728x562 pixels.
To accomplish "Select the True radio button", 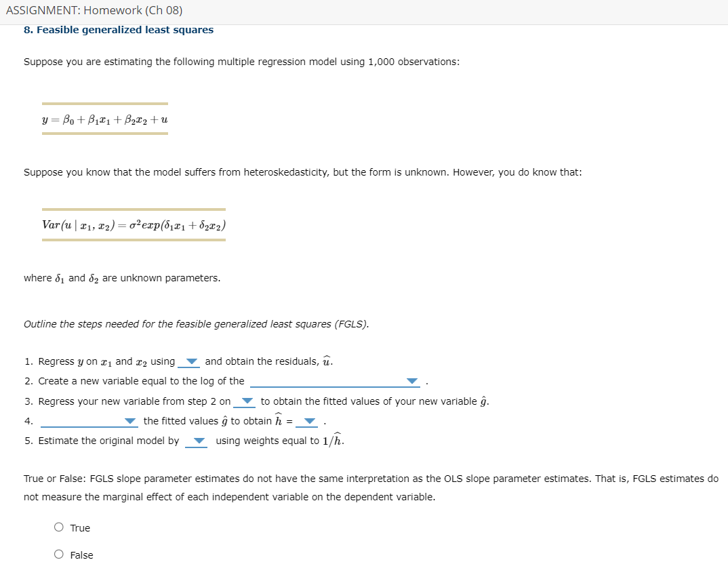I will 59,527.
